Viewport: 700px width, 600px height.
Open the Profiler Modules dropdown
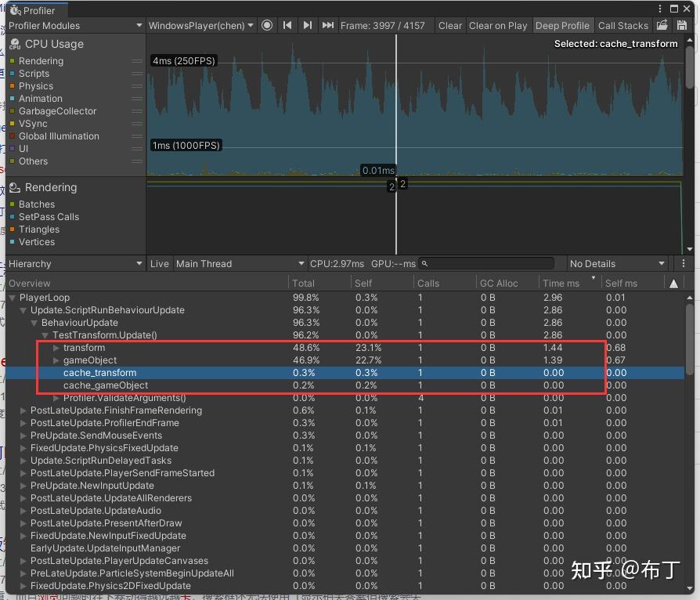click(x=75, y=25)
